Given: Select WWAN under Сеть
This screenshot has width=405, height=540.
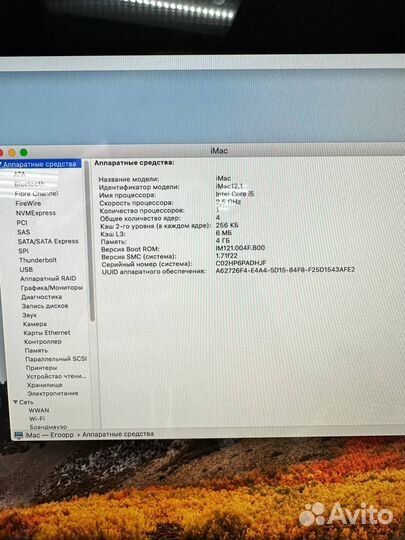Looking at the screenshot, I should tap(39, 410).
